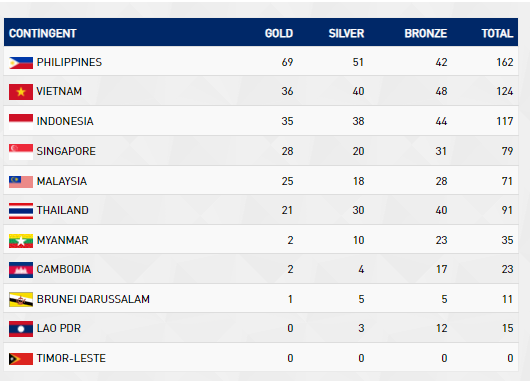Select the GOLD column header

click(279, 33)
